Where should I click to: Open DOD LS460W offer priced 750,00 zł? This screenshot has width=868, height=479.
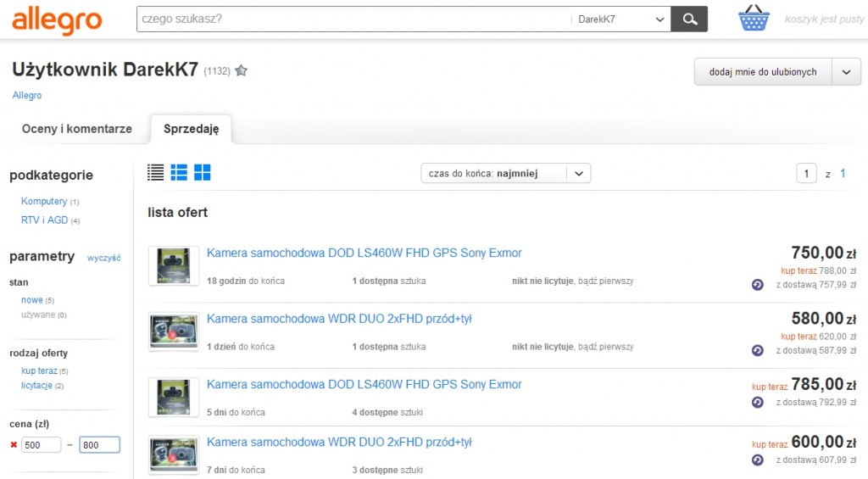coord(364,253)
